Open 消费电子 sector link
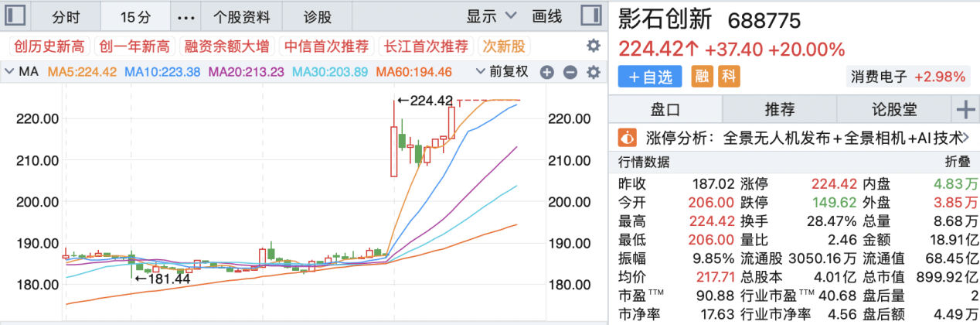This screenshot has width=980, height=325. click(880, 77)
